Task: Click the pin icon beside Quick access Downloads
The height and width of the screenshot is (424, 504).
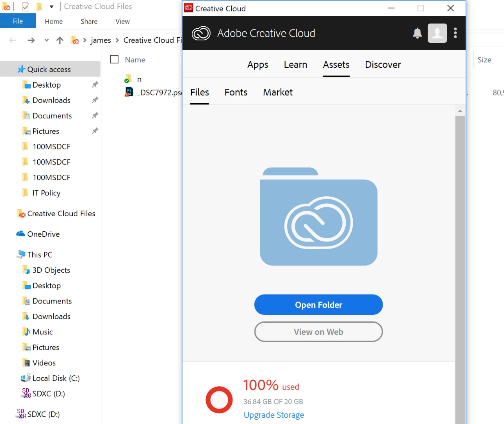Action: (95, 100)
